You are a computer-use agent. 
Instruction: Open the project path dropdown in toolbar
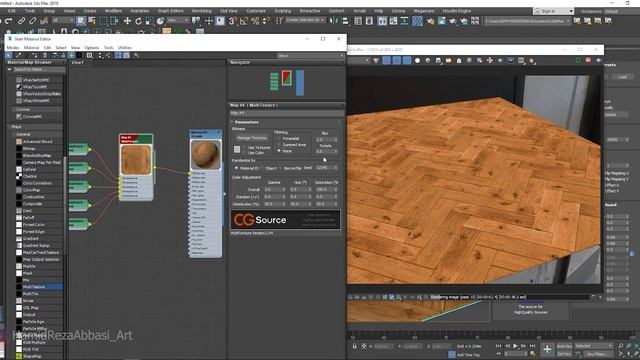point(527,21)
